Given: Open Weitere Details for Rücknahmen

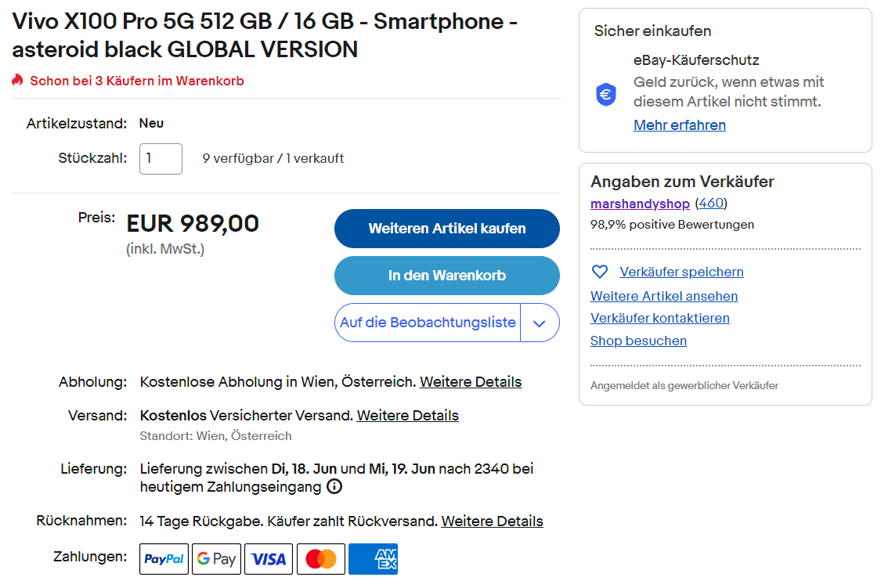Looking at the screenshot, I should [492, 521].
